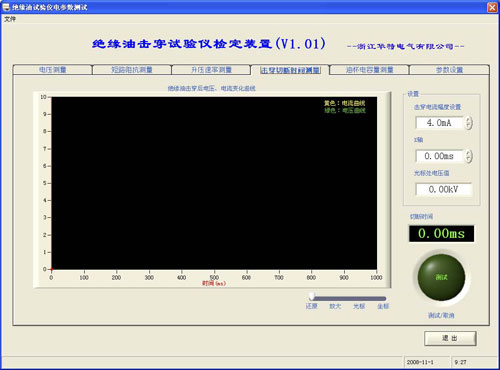Switch to the 短路阻抗测量 tab
Screen dimensions: 500x370
pos(132,70)
